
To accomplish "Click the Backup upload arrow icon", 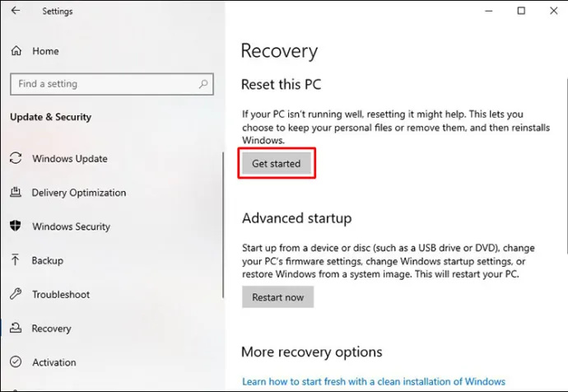I will 16,259.
